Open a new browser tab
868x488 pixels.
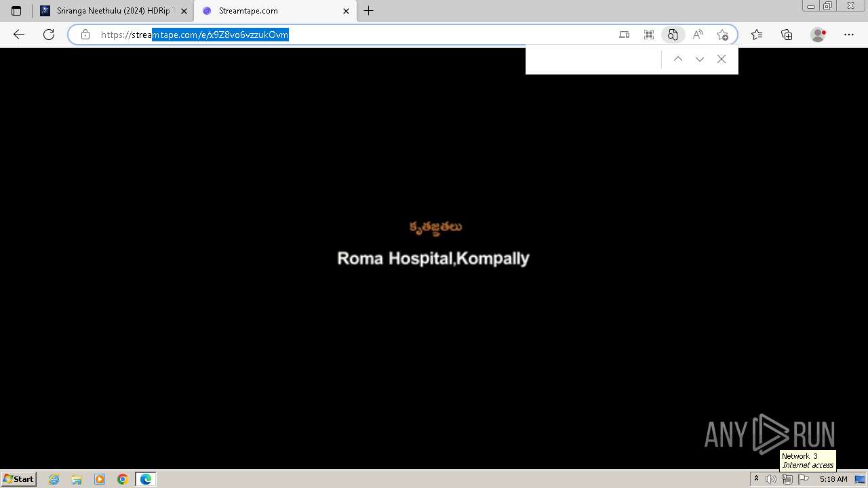pos(368,11)
